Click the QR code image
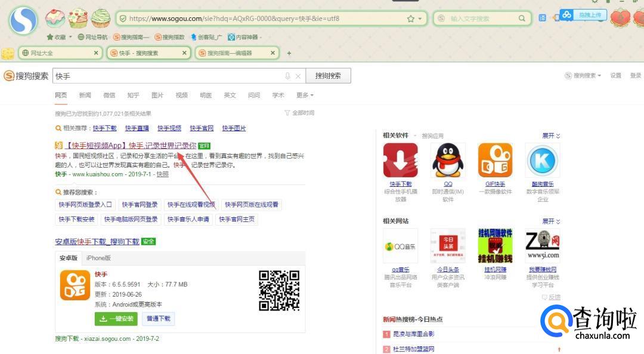This screenshot has height=354, width=644. (279, 291)
